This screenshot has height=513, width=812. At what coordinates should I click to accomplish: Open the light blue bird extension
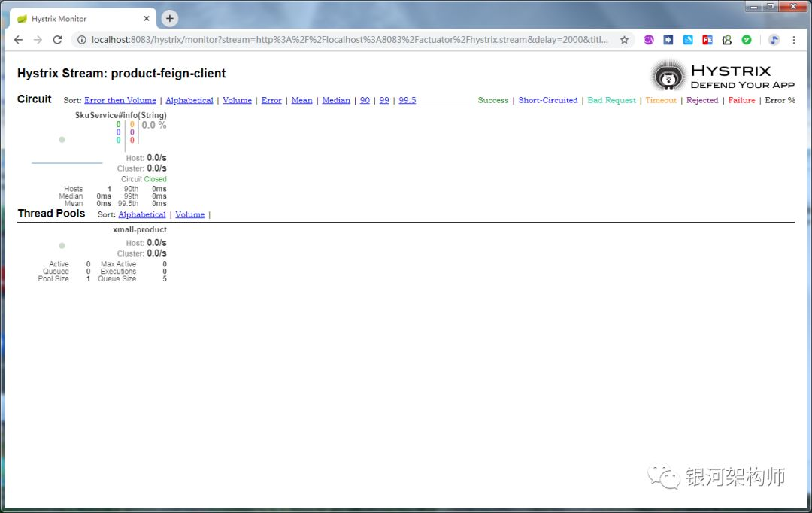pyautogui.click(x=688, y=40)
